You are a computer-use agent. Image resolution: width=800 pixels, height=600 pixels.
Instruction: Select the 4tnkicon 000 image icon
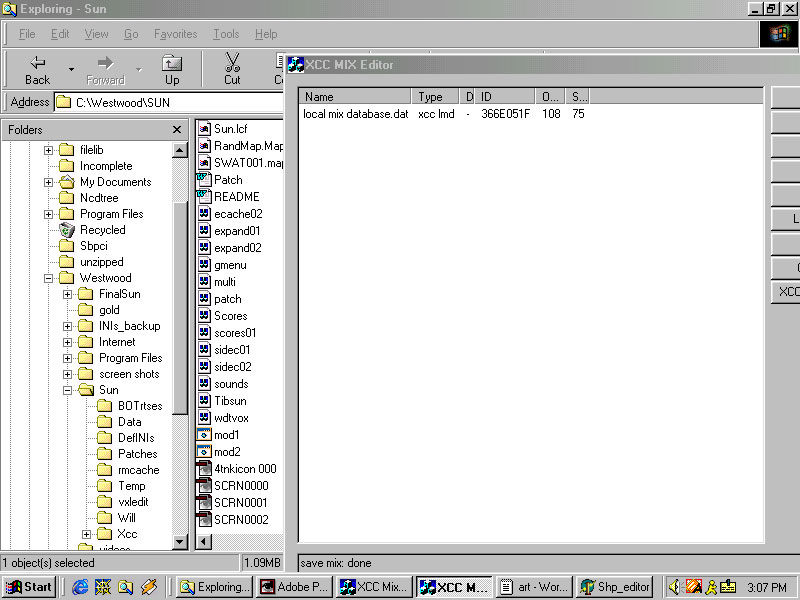(204, 469)
